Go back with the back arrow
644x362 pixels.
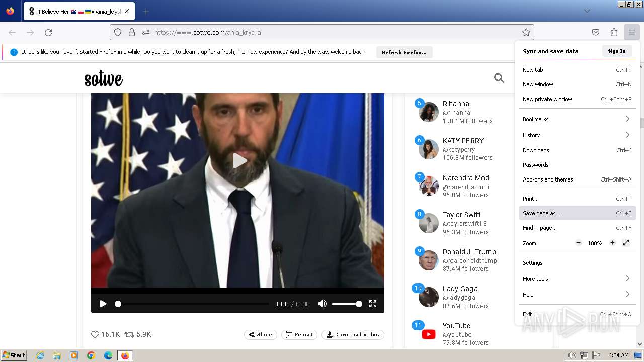coord(12,32)
